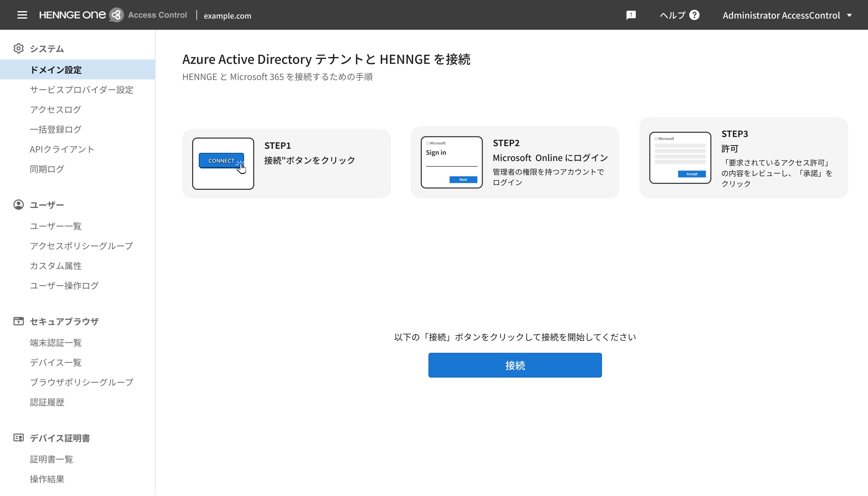Screen dimensions: 868x496
Task: Go to デバイス一覧
Action: (x=55, y=362)
